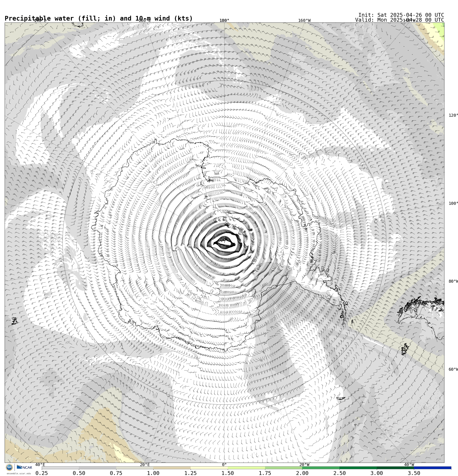Click the 180° longitude label at top
This screenshot has height=476, width=458.
(x=224, y=20)
